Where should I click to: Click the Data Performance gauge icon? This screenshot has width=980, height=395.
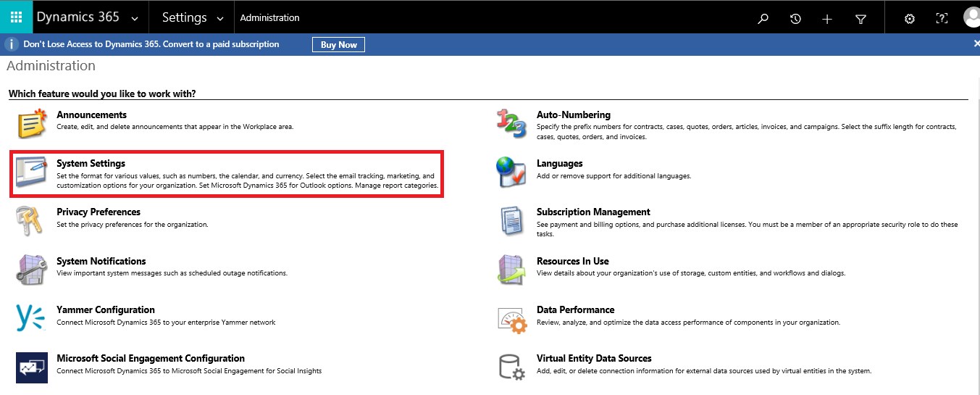[x=511, y=318]
